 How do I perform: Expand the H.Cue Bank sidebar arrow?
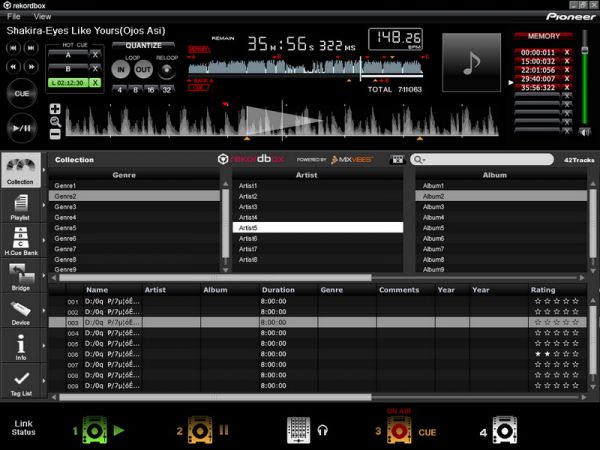point(44,241)
